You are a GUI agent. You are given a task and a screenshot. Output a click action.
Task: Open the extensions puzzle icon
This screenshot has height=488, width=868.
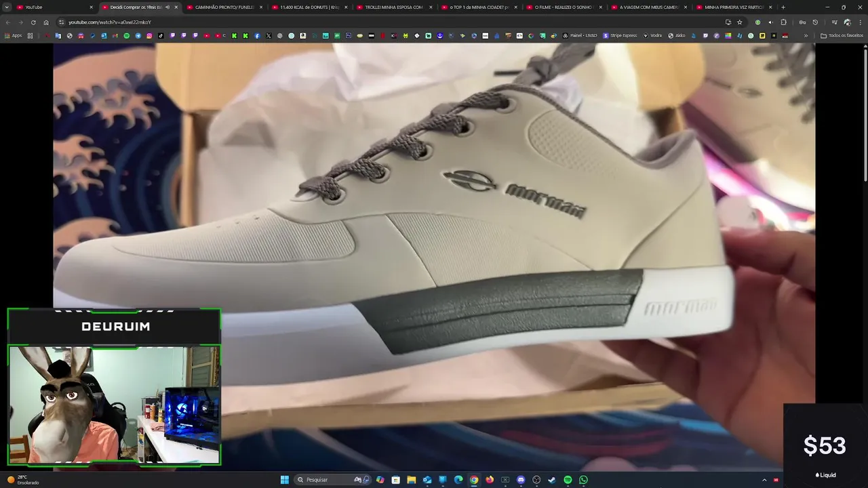coord(783,22)
